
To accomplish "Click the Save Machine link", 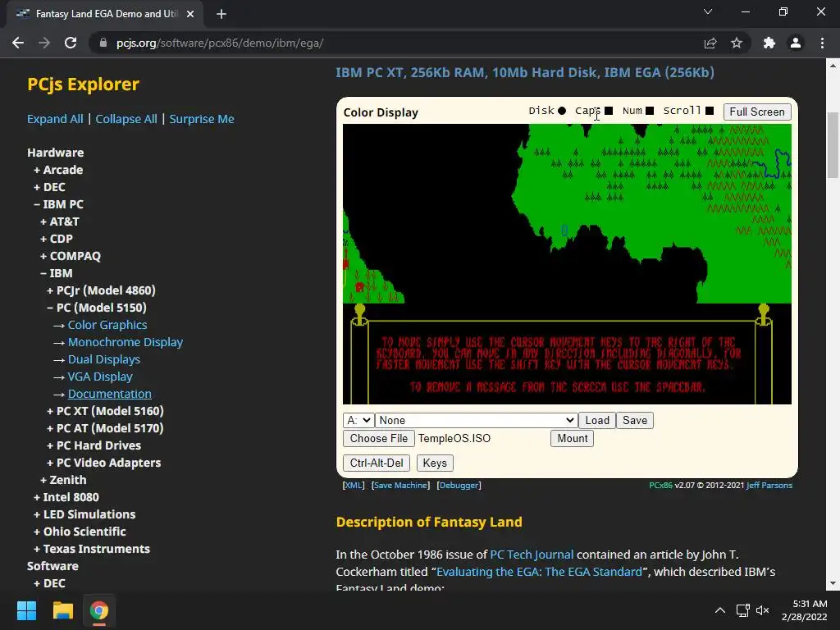I will tap(400, 486).
